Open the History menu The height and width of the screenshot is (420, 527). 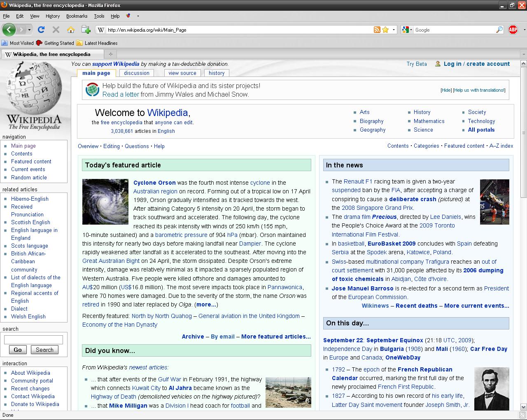pyautogui.click(x=53, y=16)
